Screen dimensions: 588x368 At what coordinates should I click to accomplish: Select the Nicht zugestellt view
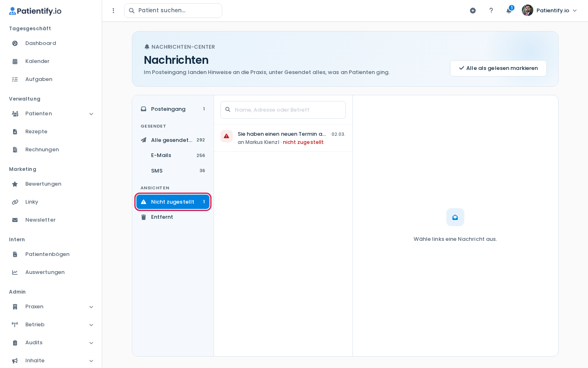(x=173, y=202)
